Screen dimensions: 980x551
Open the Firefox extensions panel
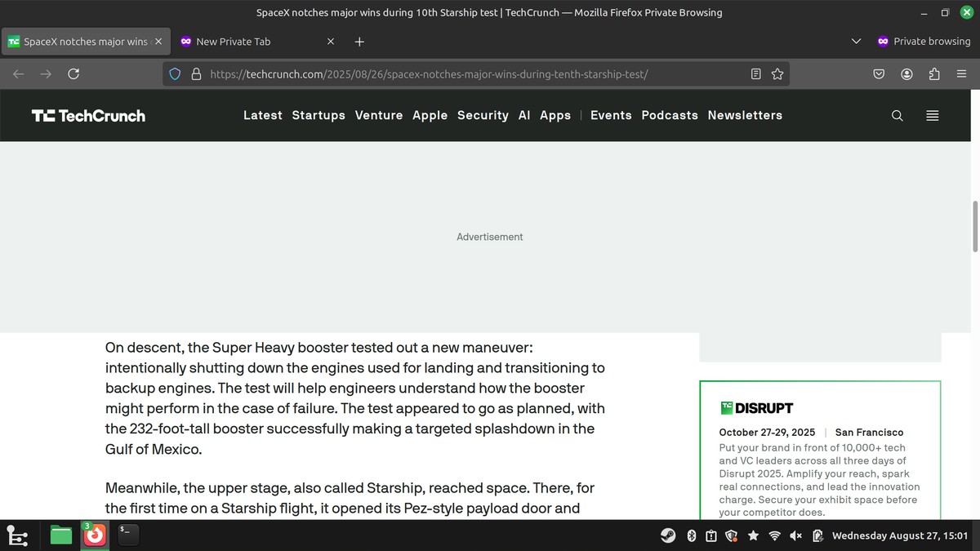coord(933,73)
